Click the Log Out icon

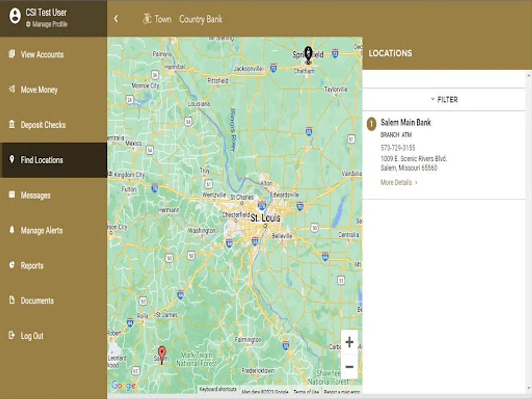[x=12, y=335]
